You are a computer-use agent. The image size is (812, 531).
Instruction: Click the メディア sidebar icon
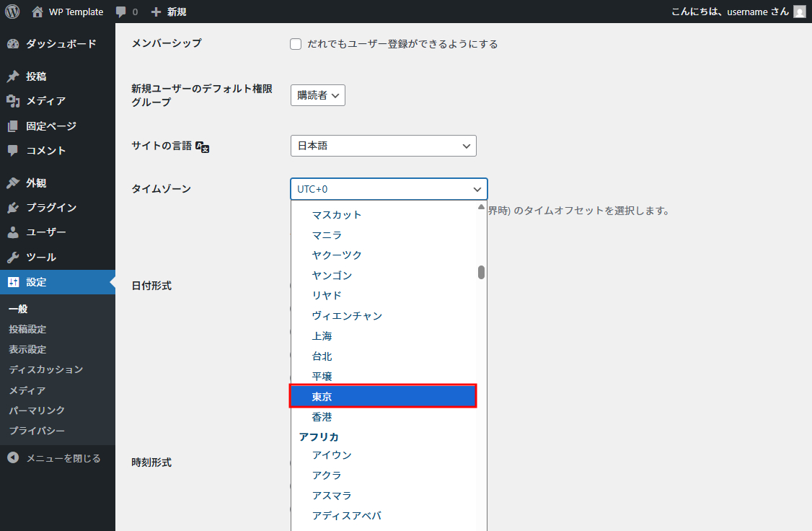coord(13,101)
